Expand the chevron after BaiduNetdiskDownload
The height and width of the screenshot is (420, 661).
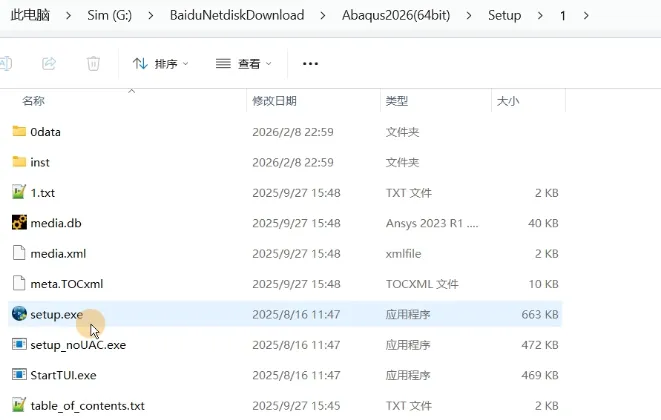pos(322,16)
